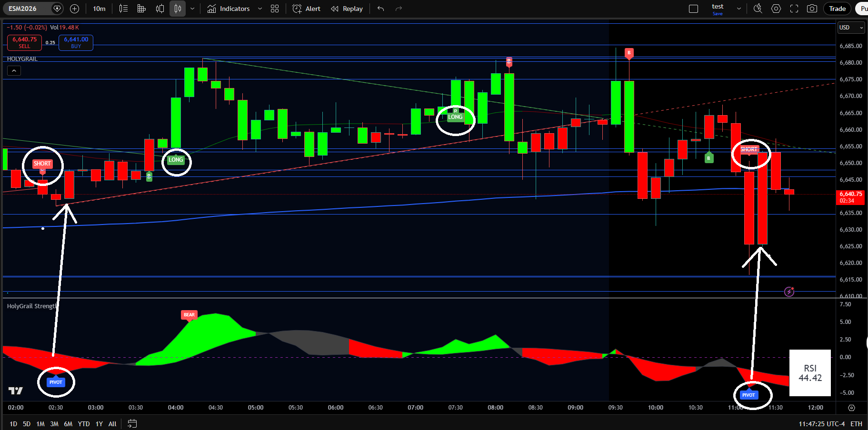The width and height of the screenshot is (868, 430).
Task: Collapse the HOLYGRAIL indicator legend
Action: pyautogui.click(x=14, y=71)
